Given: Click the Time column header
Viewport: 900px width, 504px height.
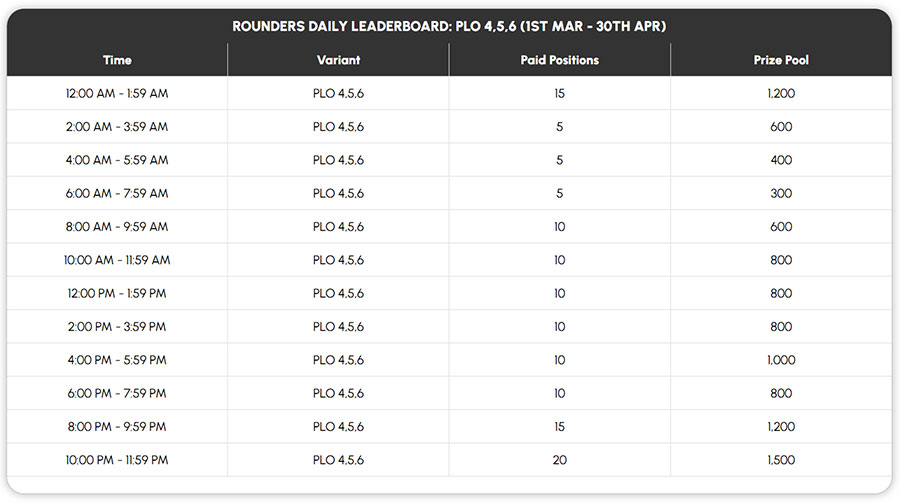Looking at the screenshot, I should coord(117,60).
